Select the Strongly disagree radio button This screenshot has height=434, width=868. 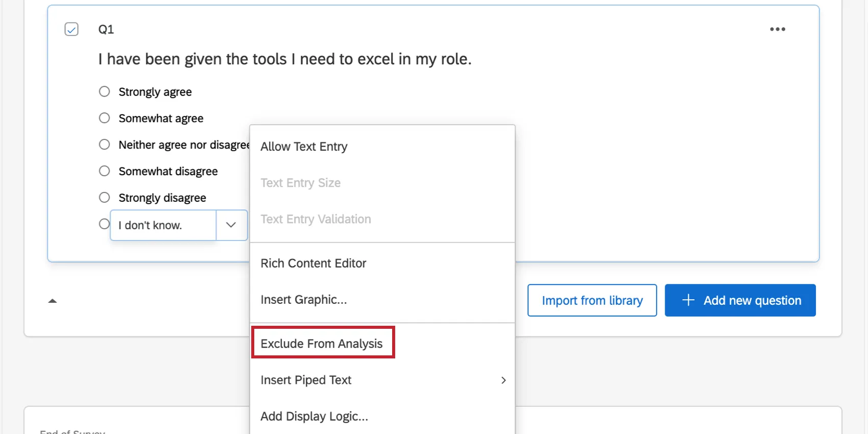(105, 198)
